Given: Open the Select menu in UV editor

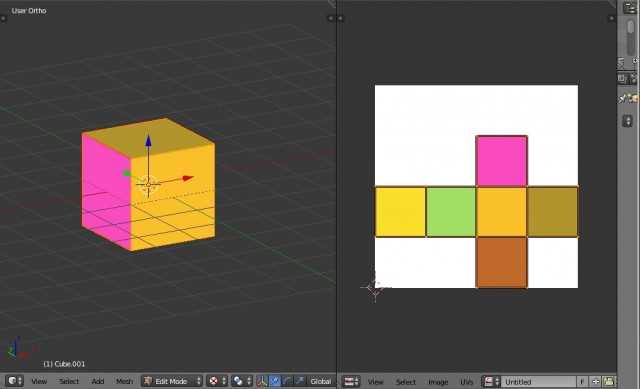Looking at the screenshot, I should pos(405,382).
